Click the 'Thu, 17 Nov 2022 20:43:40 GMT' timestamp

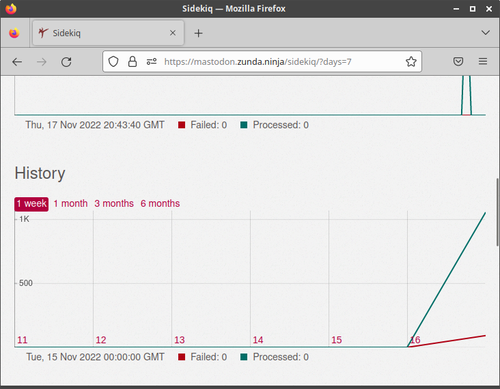[x=95, y=125]
